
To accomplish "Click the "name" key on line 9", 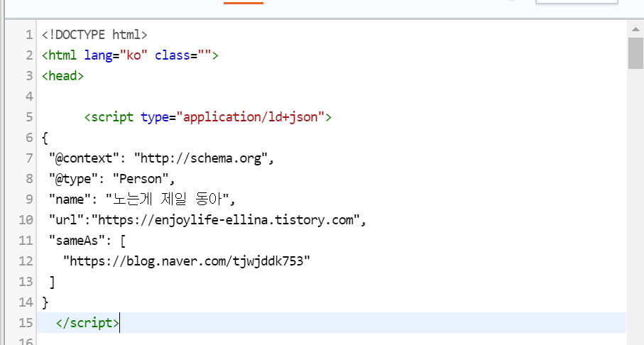I will coord(70,199).
